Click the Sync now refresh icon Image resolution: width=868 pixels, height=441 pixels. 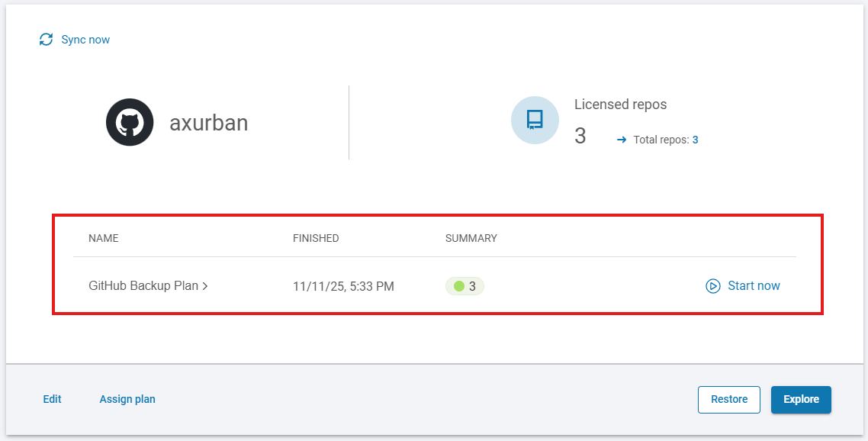(x=47, y=40)
